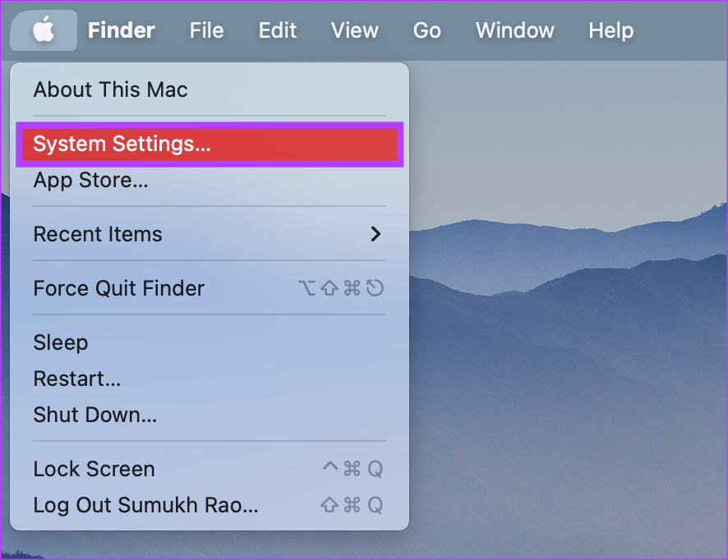This screenshot has width=728, height=560.
Task: Open the Finder menu
Action: (x=121, y=30)
